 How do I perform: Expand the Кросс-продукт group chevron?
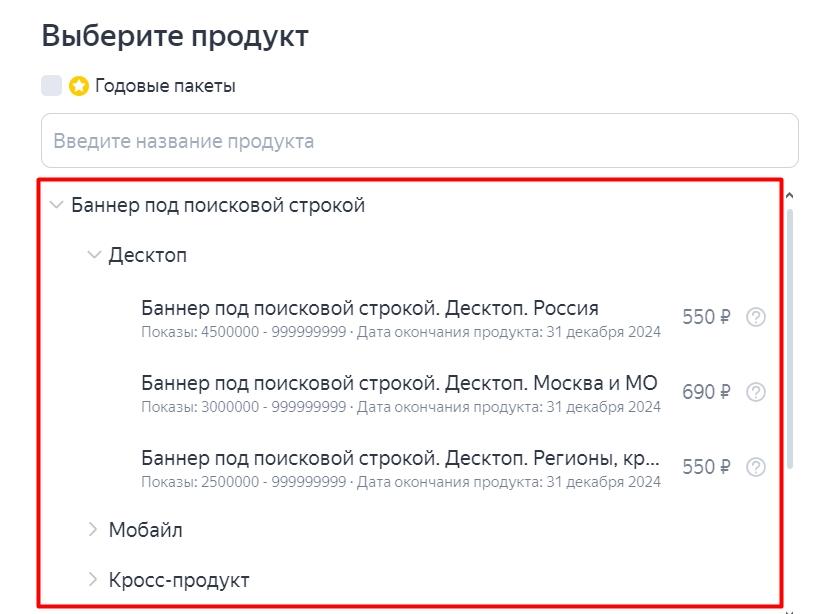point(94,580)
